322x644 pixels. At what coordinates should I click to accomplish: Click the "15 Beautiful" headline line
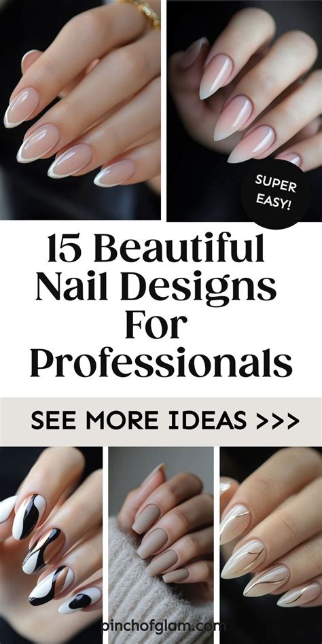156,249
